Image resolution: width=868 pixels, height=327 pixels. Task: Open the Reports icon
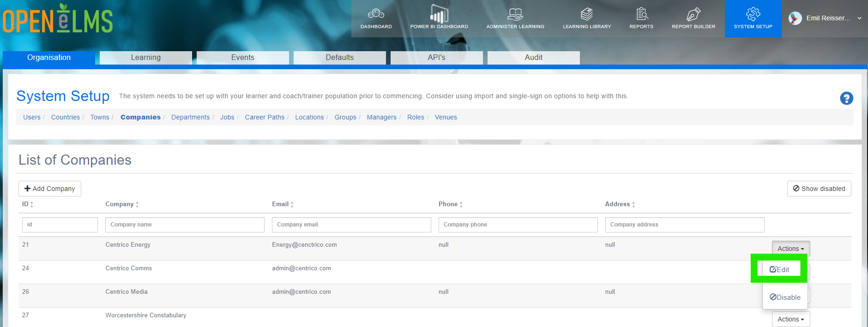[x=642, y=14]
